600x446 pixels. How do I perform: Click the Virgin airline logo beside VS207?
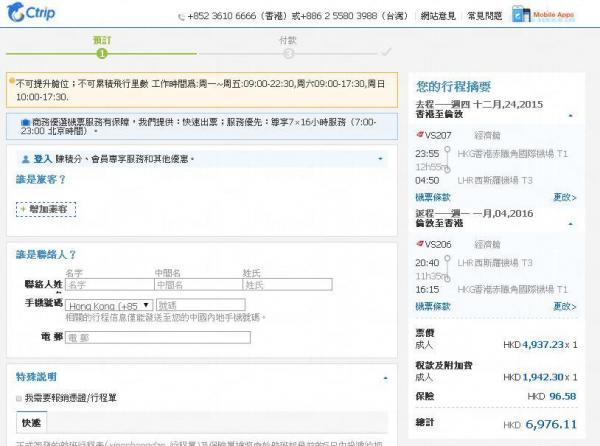pos(420,135)
